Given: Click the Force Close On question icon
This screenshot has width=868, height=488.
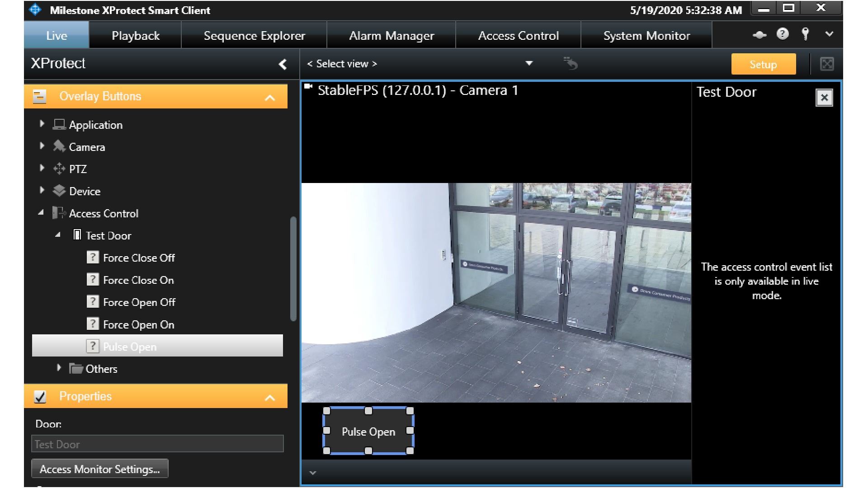Looking at the screenshot, I should (x=93, y=280).
